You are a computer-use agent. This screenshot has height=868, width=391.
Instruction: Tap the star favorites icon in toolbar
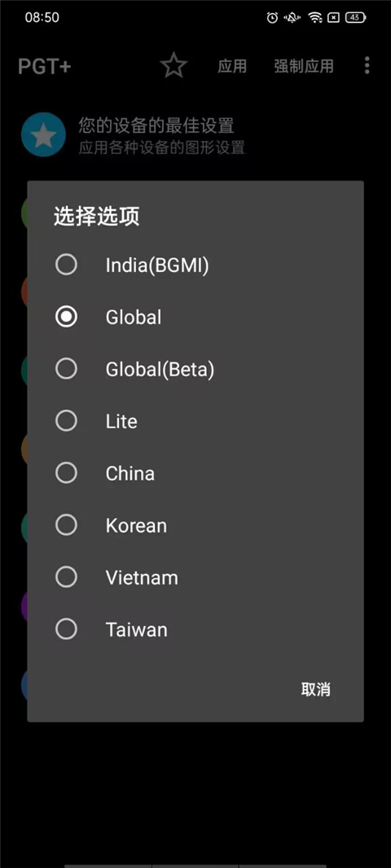pos(174,67)
